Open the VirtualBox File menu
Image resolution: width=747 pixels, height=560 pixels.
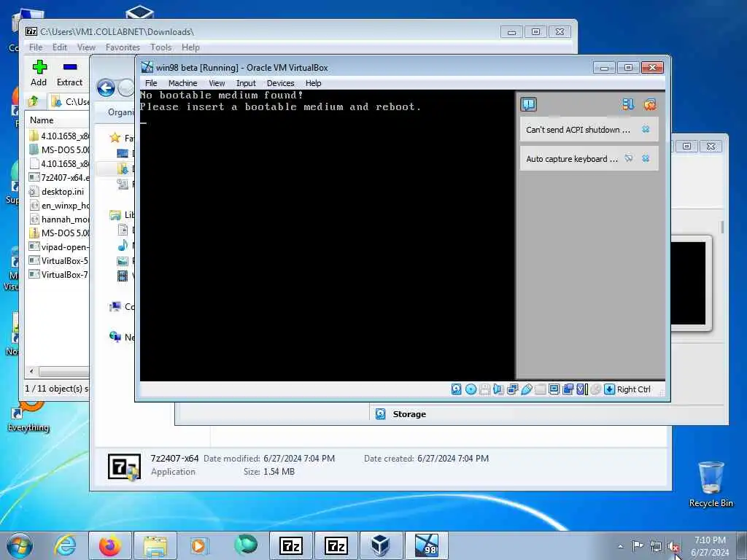pos(151,83)
